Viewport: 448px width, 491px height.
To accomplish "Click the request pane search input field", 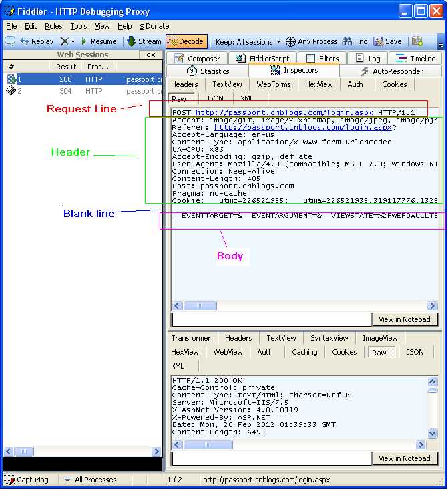I will click(272, 320).
